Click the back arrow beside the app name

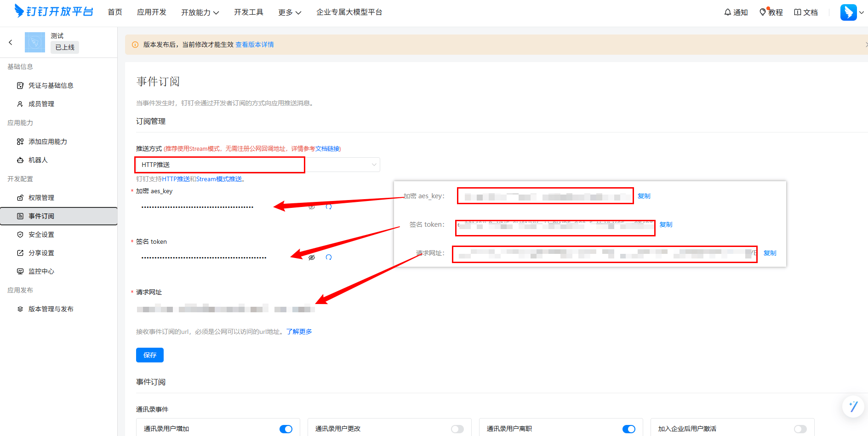click(11, 42)
